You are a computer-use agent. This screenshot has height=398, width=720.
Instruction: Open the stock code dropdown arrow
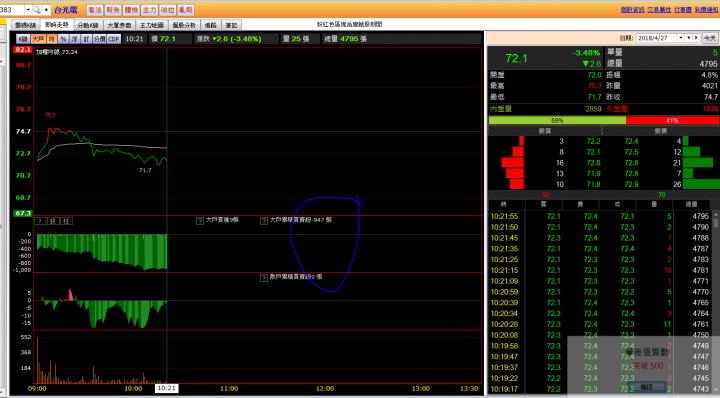[x=28, y=10]
